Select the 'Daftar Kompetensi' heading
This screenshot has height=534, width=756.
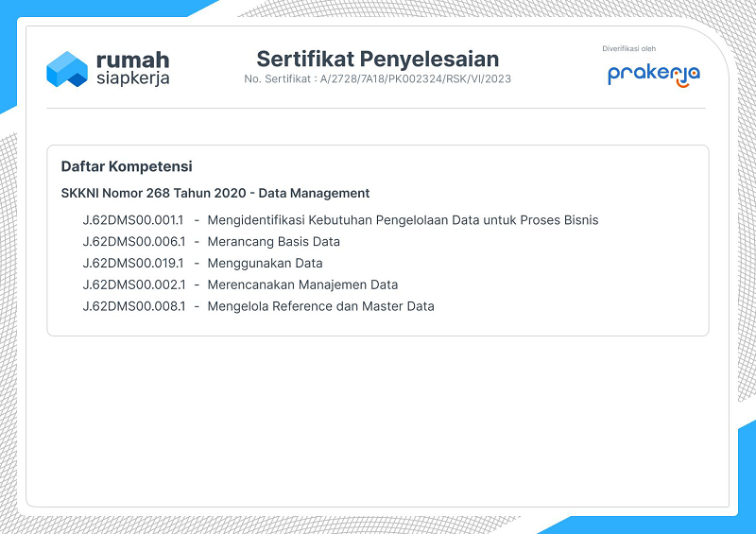coord(127,166)
